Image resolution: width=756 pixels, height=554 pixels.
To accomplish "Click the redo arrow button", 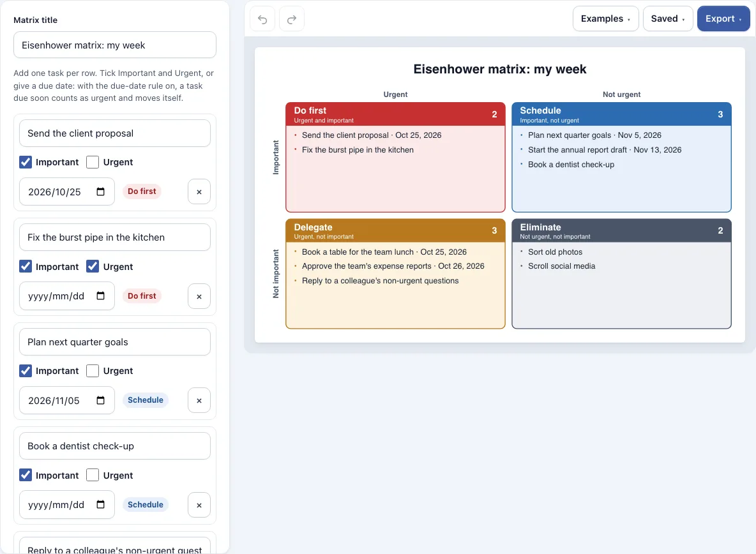I will (292, 19).
